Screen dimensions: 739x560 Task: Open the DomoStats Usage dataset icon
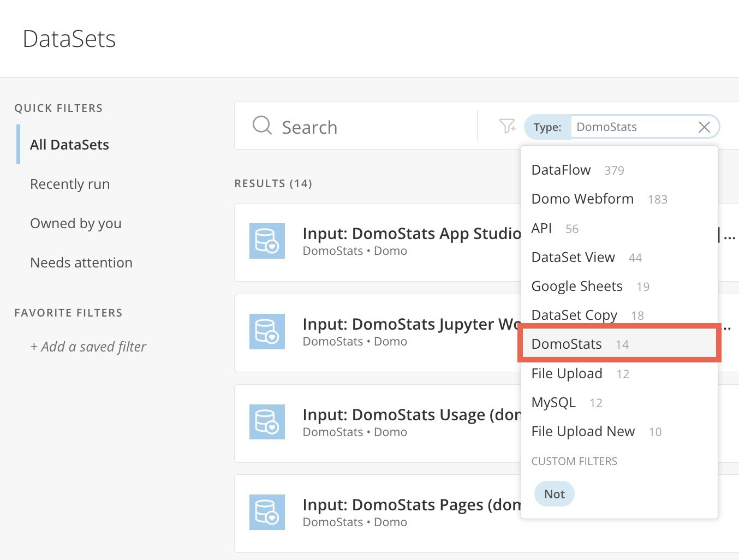point(267,422)
